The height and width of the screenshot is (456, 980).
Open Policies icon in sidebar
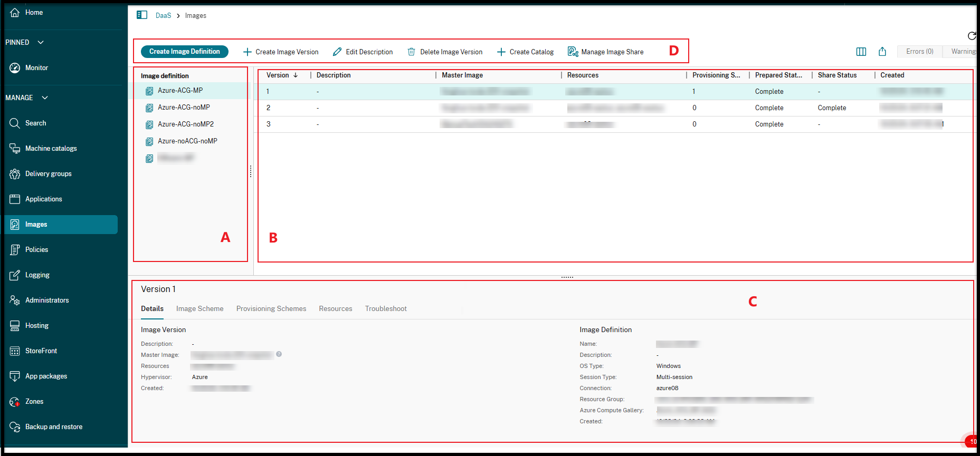click(15, 249)
